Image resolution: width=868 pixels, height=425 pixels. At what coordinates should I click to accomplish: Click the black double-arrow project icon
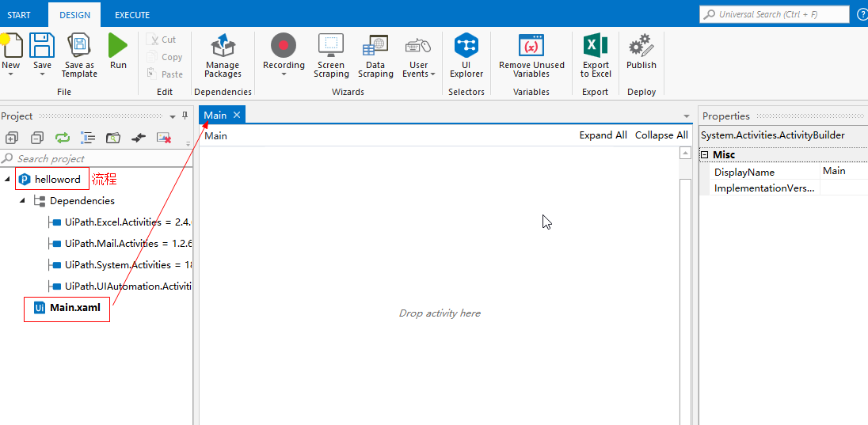pos(139,137)
